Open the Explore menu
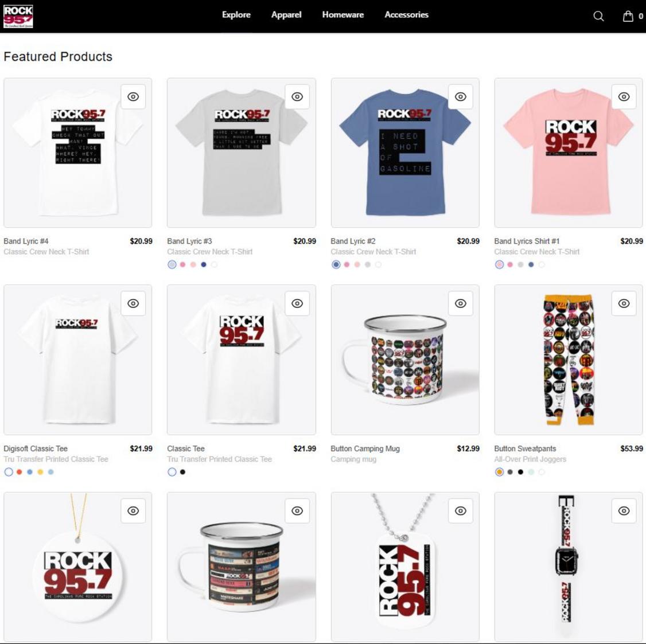 (x=236, y=15)
